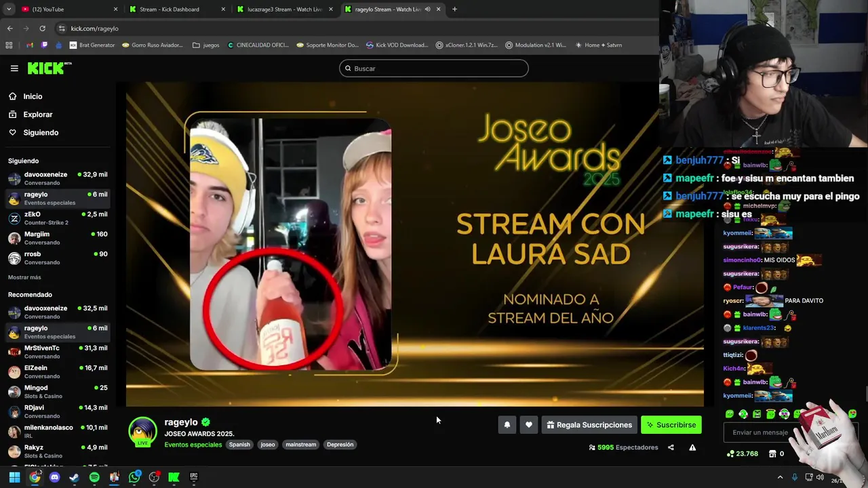Open CINECALIDAD OFICI... bookmark
Image resolution: width=868 pixels, height=488 pixels.
pyautogui.click(x=258, y=45)
